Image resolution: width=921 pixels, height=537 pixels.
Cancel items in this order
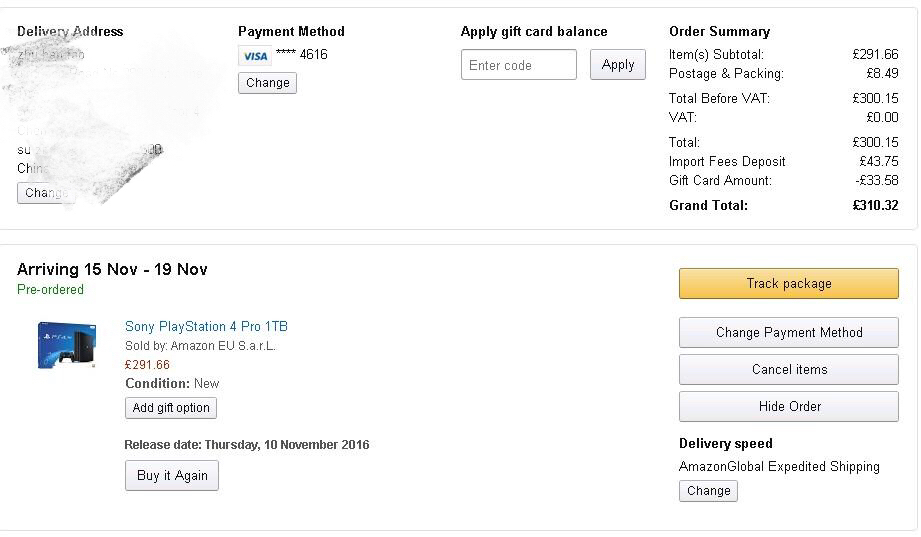pos(788,370)
